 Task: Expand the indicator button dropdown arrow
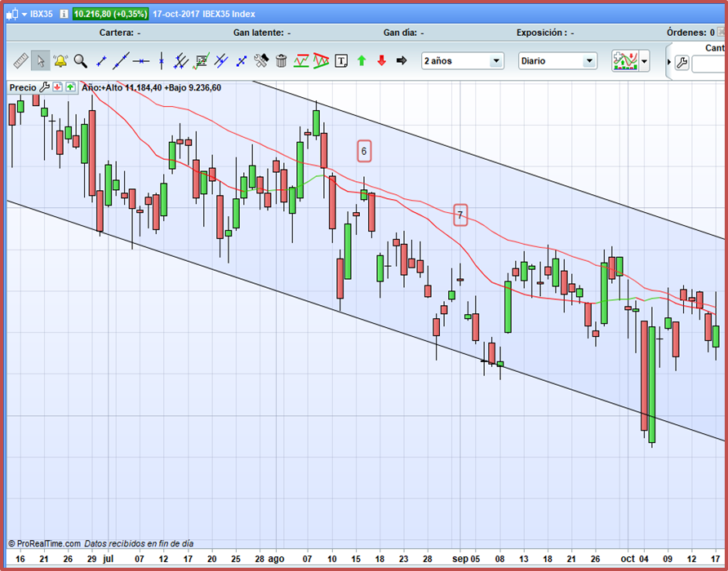[645, 61]
